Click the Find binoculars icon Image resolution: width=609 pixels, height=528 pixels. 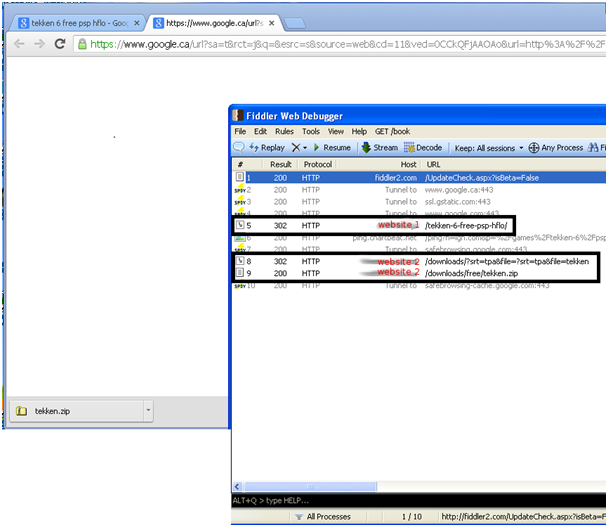[x=593, y=148]
